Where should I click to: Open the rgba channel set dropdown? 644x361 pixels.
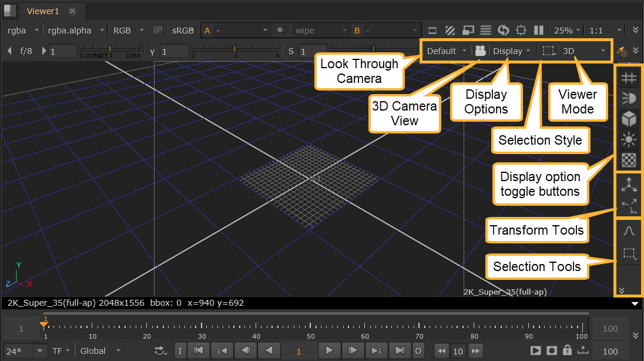click(x=23, y=31)
